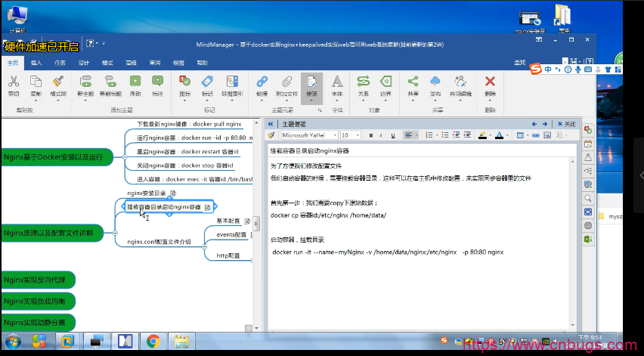
Task: Pick the notes font color swatch
Action: [x=498, y=135]
